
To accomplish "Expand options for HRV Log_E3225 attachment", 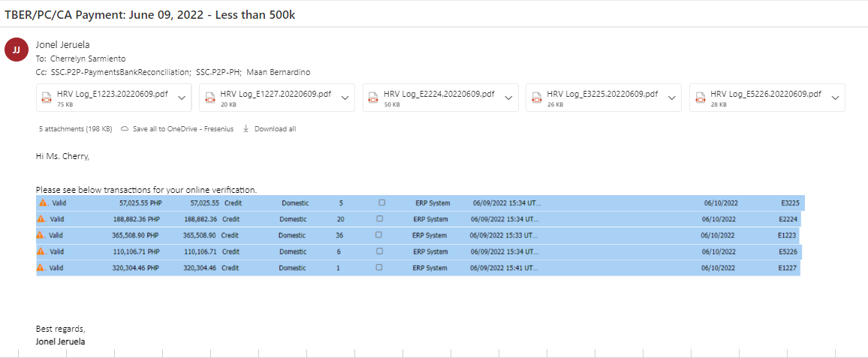I will (x=671, y=98).
